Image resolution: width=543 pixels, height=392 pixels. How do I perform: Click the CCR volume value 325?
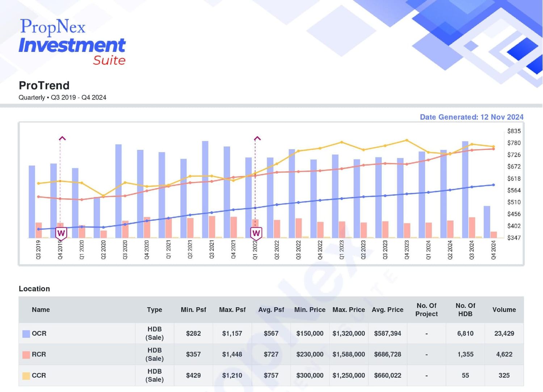click(504, 375)
